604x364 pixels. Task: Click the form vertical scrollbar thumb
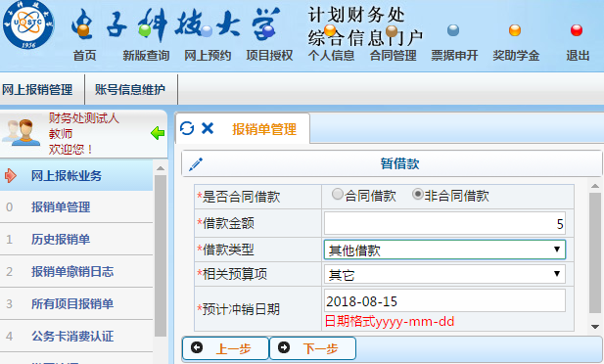coord(595,253)
